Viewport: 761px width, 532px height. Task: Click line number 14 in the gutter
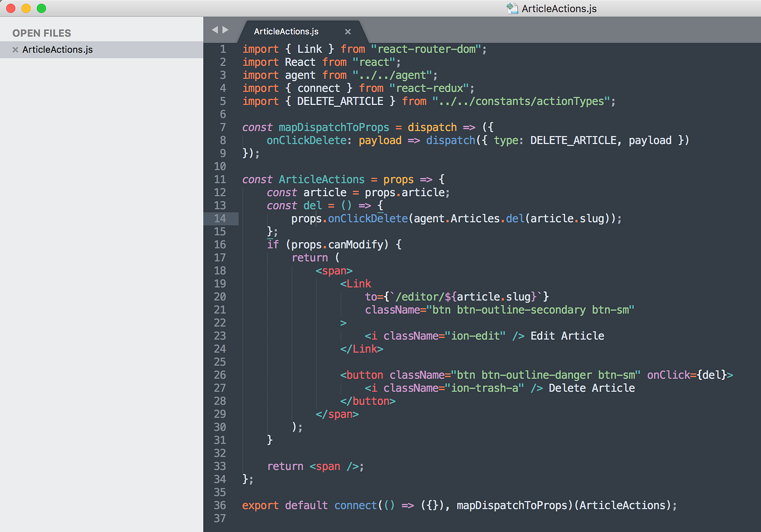tap(220, 218)
